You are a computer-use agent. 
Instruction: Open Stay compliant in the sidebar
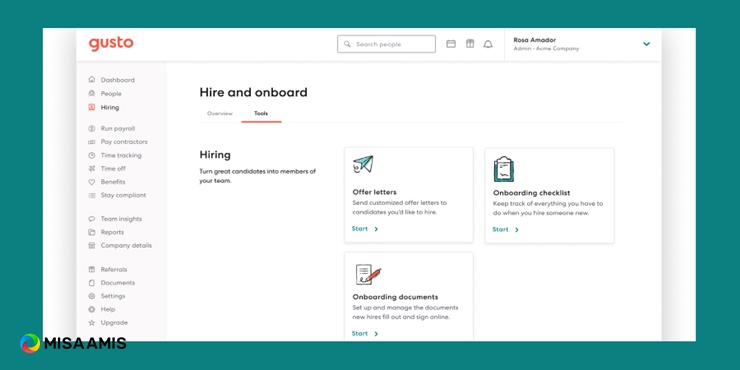click(123, 195)
